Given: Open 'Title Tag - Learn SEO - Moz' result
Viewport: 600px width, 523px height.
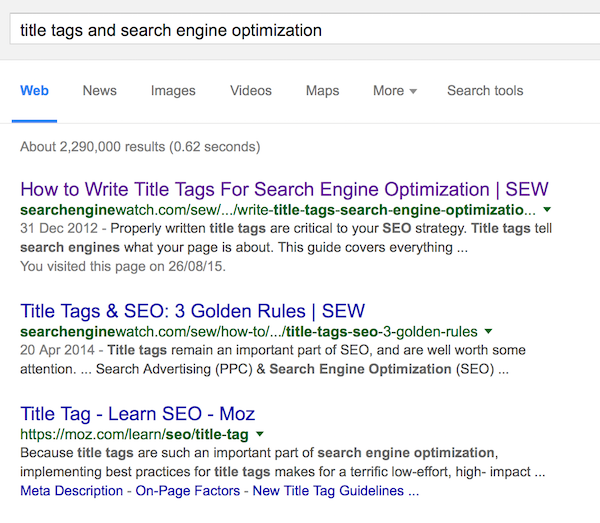Looking at the screenshot, I should pos(137,414).
